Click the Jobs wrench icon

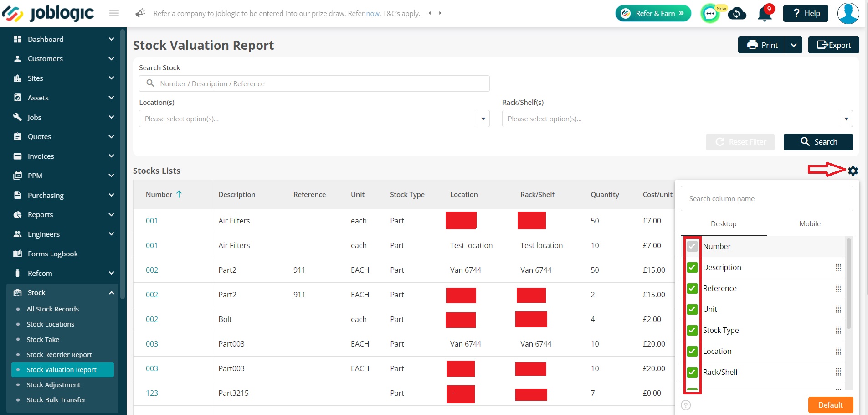(x=18, y=117)
